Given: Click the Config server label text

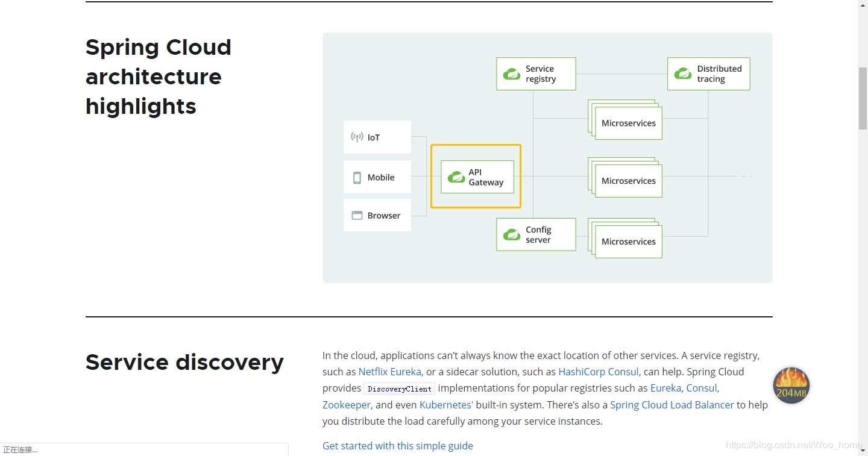Looking at the screenshot, I should (538, 235).
